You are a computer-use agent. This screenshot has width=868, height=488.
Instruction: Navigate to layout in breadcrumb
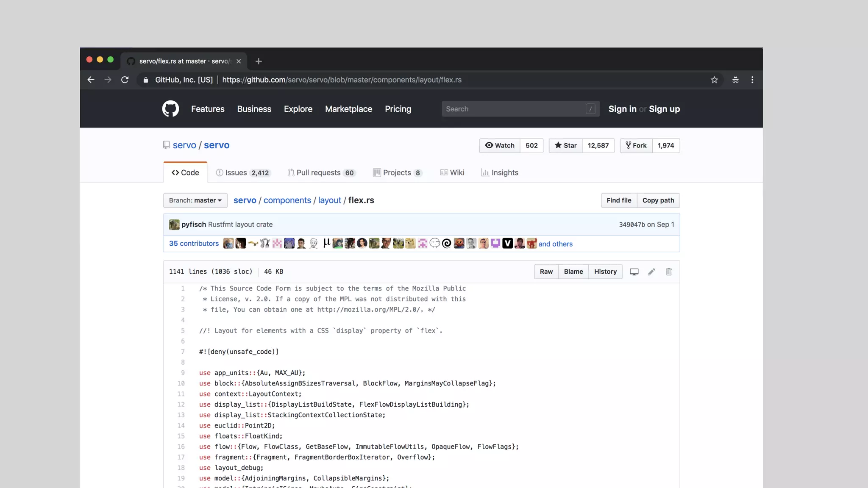click(x=329, y=200)
